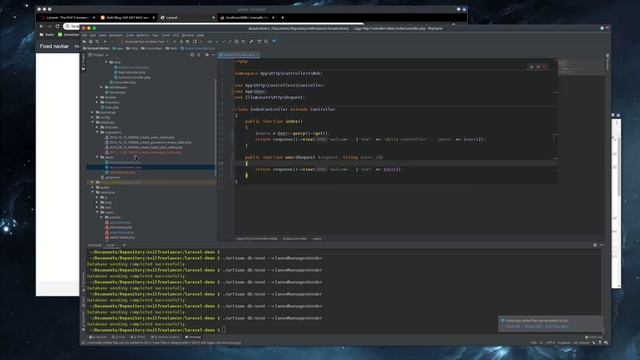Expand the Models folder
Screen dimensions: 640x360
97,97
